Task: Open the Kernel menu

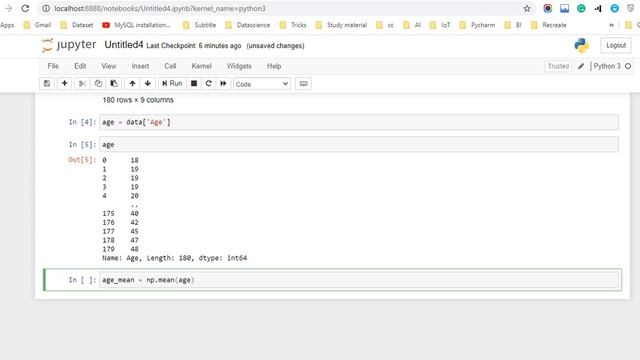Action: (201, 66)
